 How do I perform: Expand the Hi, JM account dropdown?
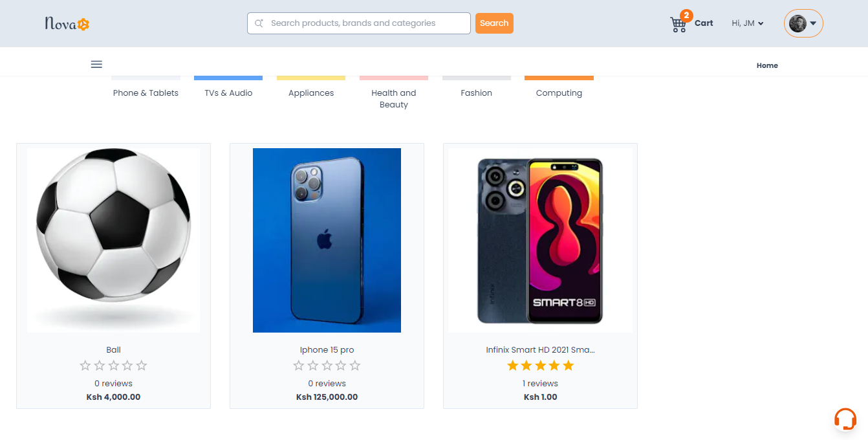tap(748, 23)
